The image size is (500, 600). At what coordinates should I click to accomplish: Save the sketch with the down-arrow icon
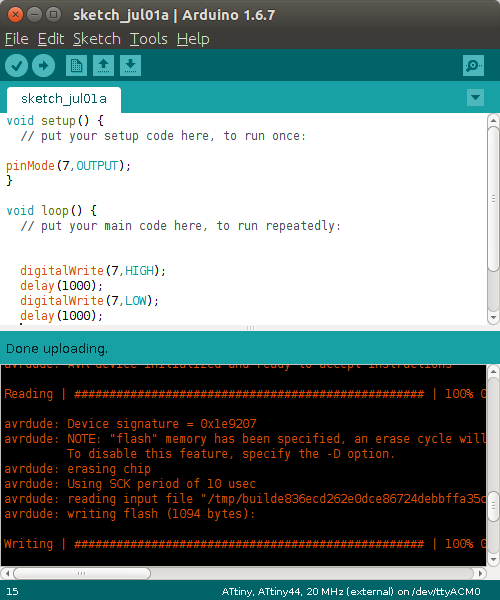(130, 65)
